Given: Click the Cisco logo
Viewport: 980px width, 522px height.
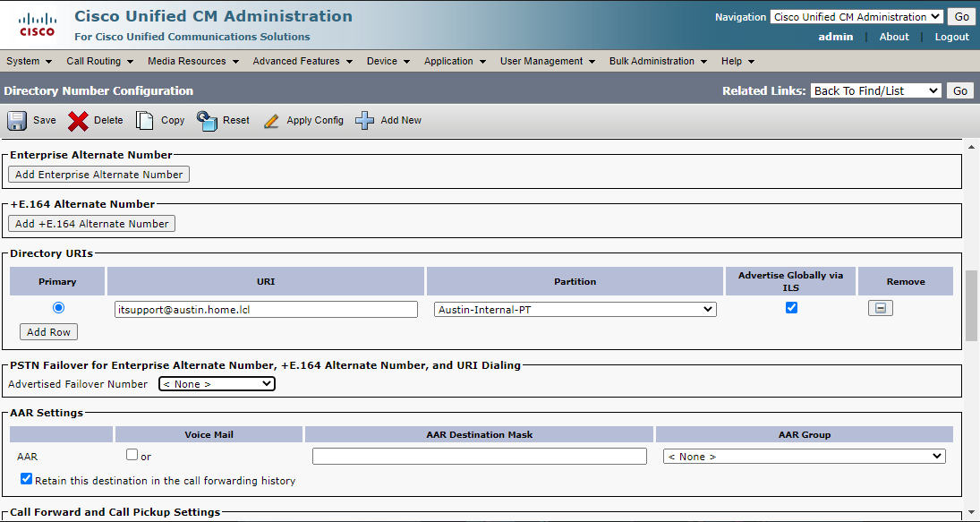Looking at the screenshot, I should point(37,24).
